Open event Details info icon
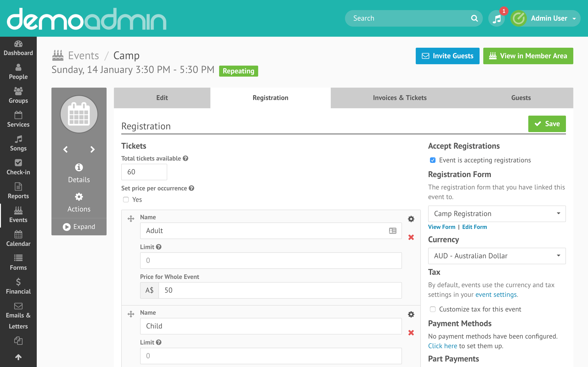This screenshot has width=588, height=367. pos(79,167)
